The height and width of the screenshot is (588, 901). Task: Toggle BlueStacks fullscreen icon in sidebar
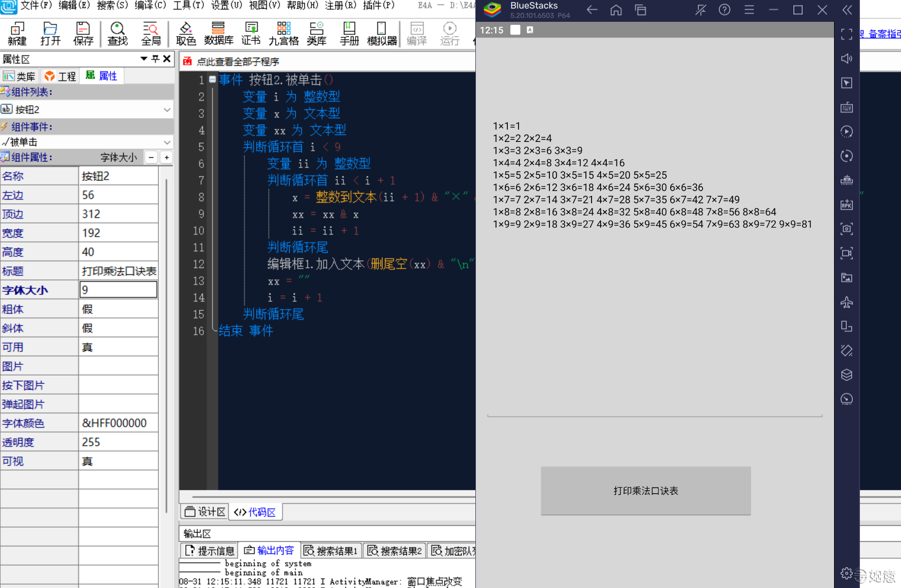click(x=847, y=34)
